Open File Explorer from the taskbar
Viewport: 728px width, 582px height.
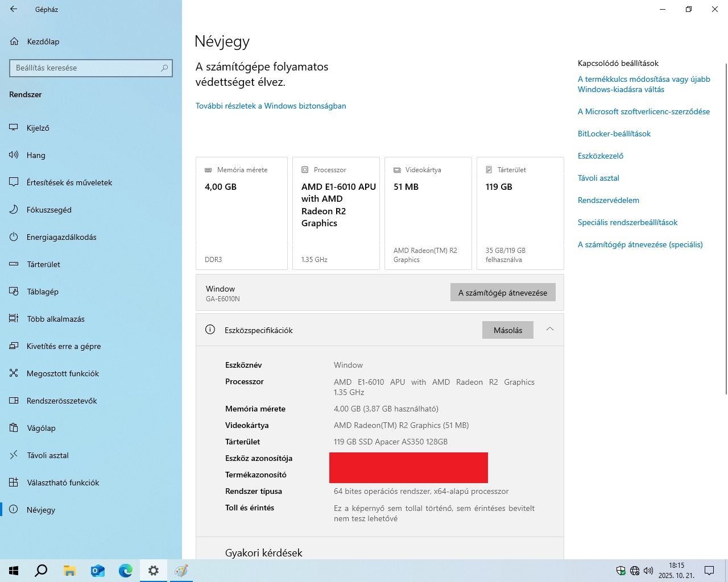(x=69, y=571)
